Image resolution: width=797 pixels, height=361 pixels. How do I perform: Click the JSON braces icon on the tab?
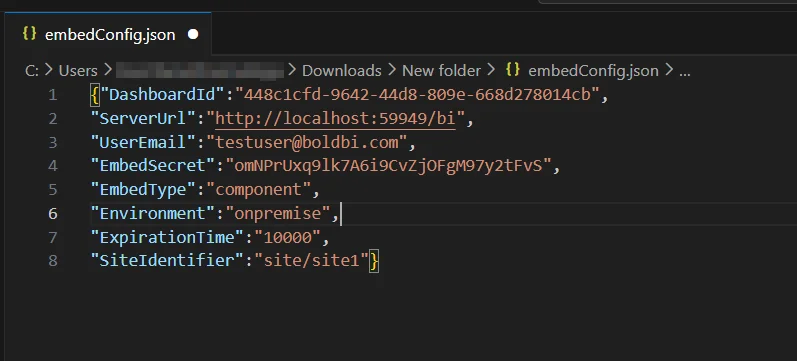point(29,34)
